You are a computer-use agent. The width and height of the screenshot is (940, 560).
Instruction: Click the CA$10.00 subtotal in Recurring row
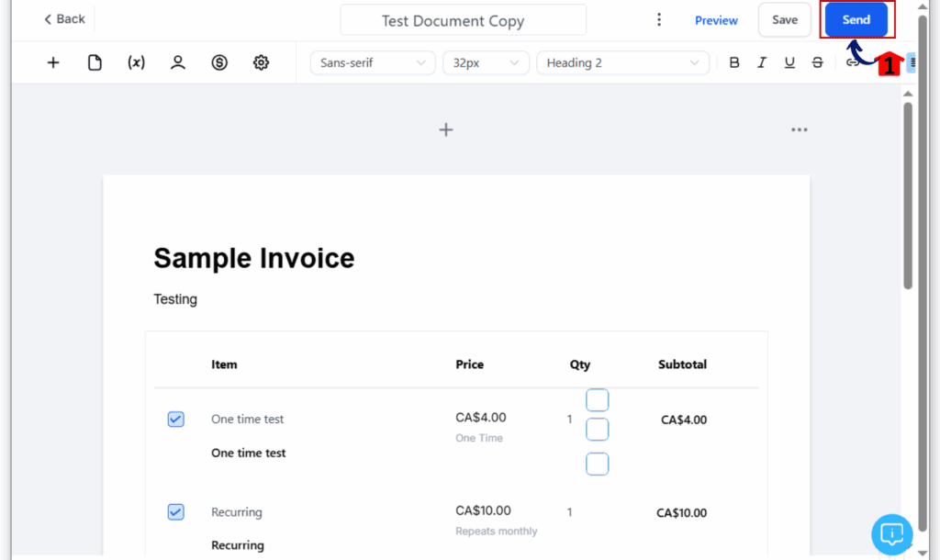(x=682, y=512)
